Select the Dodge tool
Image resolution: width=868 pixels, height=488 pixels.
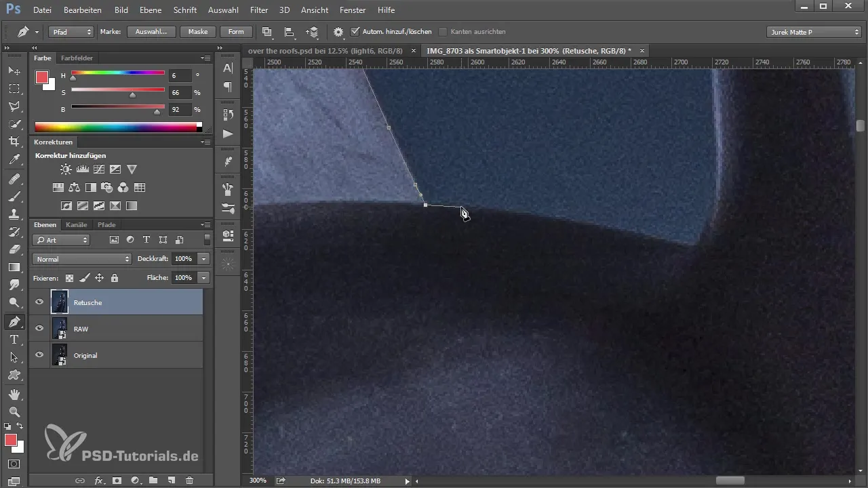coord(14,302)
